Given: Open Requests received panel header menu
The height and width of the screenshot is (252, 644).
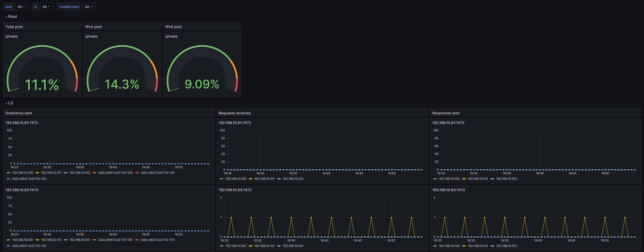Looking at the screenshot, I should (x=322, y=113).
